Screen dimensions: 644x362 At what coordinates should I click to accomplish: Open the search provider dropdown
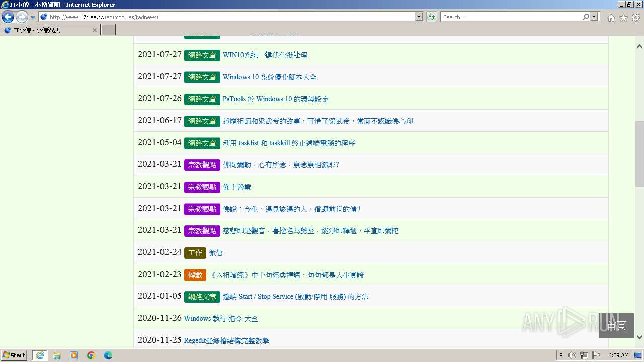(595, 17)
